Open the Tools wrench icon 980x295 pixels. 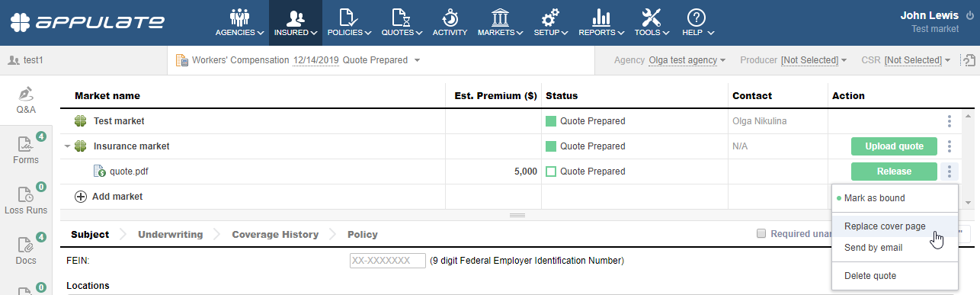coord(652,18)
